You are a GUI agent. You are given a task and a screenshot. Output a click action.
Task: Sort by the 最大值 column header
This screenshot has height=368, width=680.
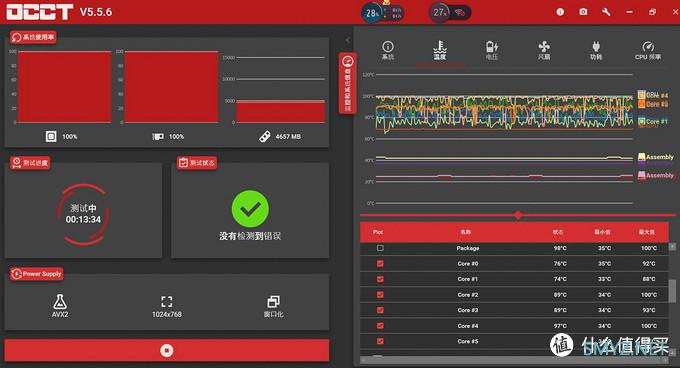click(x=647, y=232)
